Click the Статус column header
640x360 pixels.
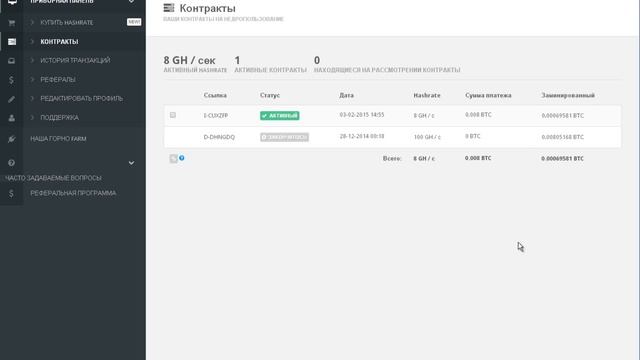[270, 95]
